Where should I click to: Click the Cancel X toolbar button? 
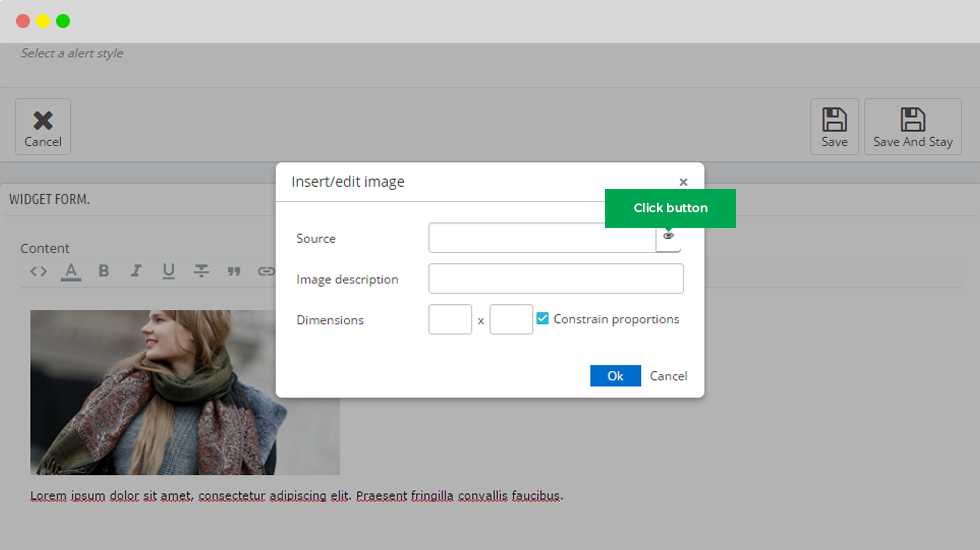[x=43, y=127]
